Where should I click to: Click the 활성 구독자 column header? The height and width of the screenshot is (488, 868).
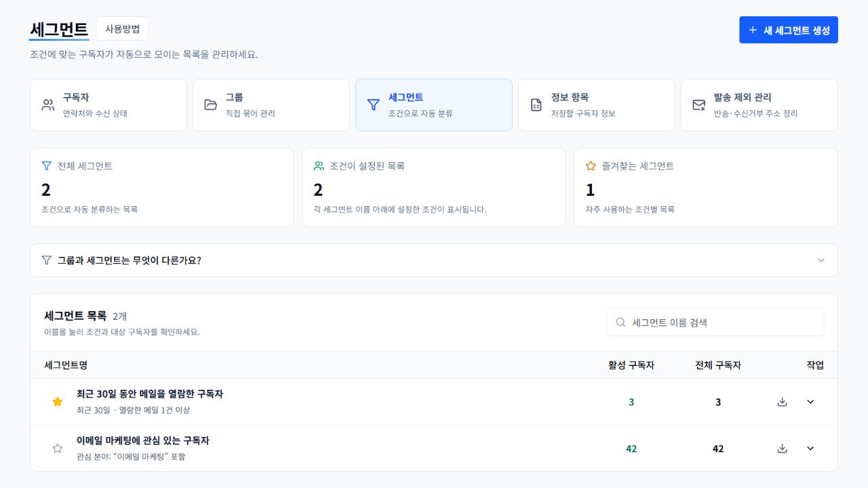[x=631, y=365]
